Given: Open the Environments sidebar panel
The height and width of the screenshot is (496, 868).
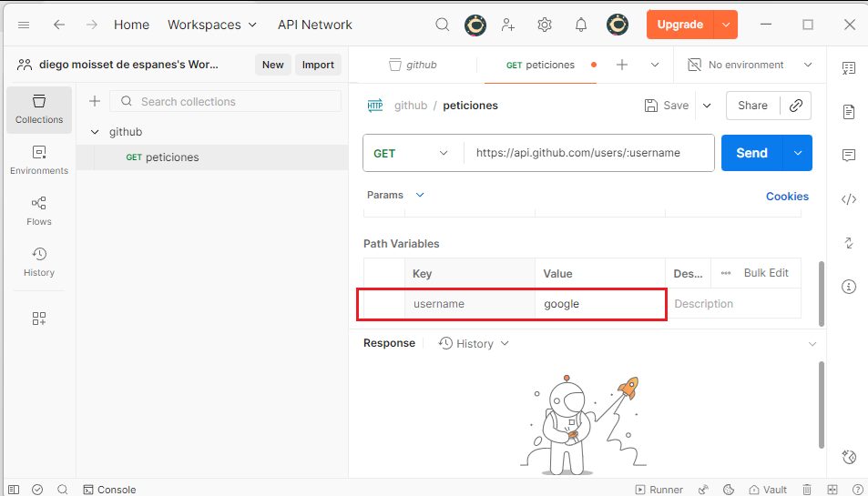Looking at the screenshot, I should [39, 160].
